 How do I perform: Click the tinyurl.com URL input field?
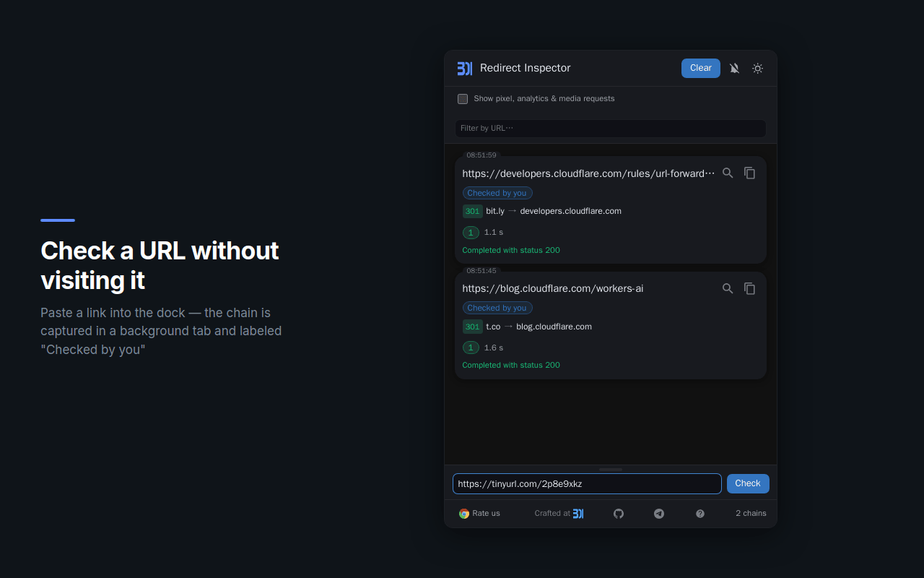coord(587,484)
